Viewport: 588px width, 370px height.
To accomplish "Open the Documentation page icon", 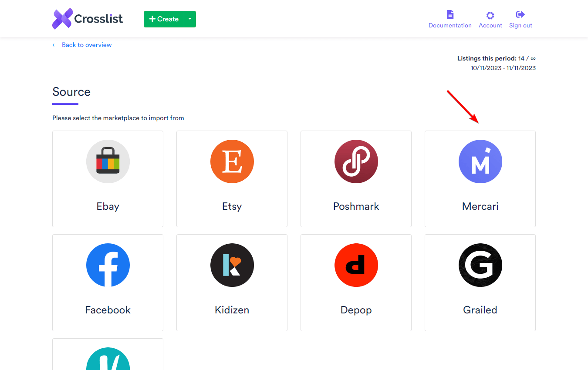I will tap(450, 15).
